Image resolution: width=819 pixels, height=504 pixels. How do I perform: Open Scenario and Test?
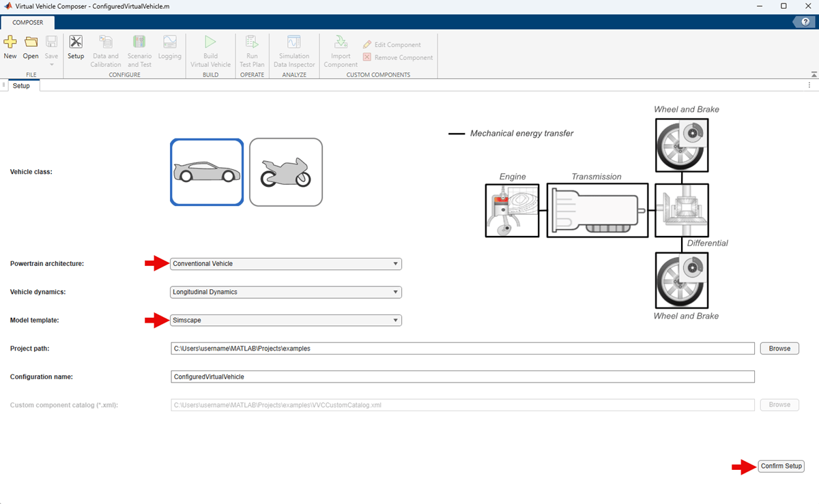tap(139, 51)
